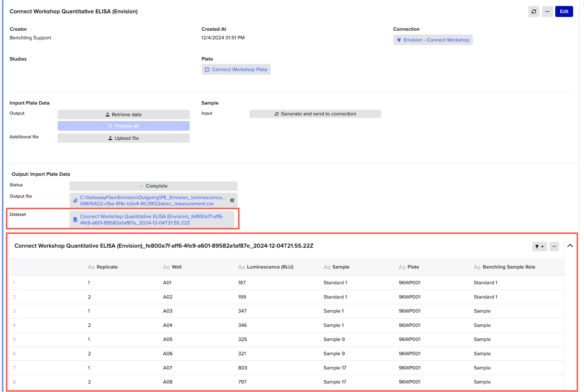The image size is (584, 392).
Task: Click the Plate column header
Action: (x=409, y=267)
